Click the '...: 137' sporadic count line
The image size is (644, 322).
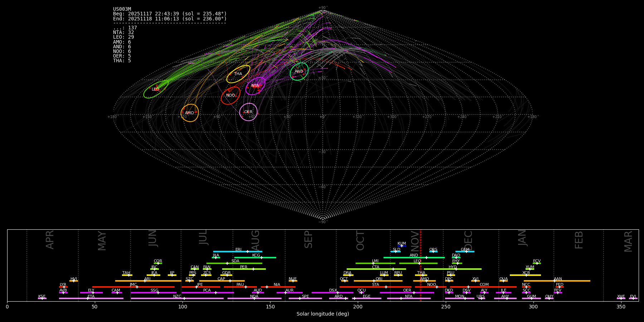point(125,28)
